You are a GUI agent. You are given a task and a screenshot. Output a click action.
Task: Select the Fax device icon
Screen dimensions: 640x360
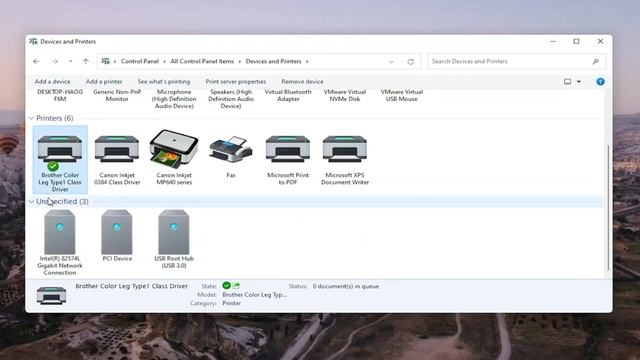tap(231, 158)
